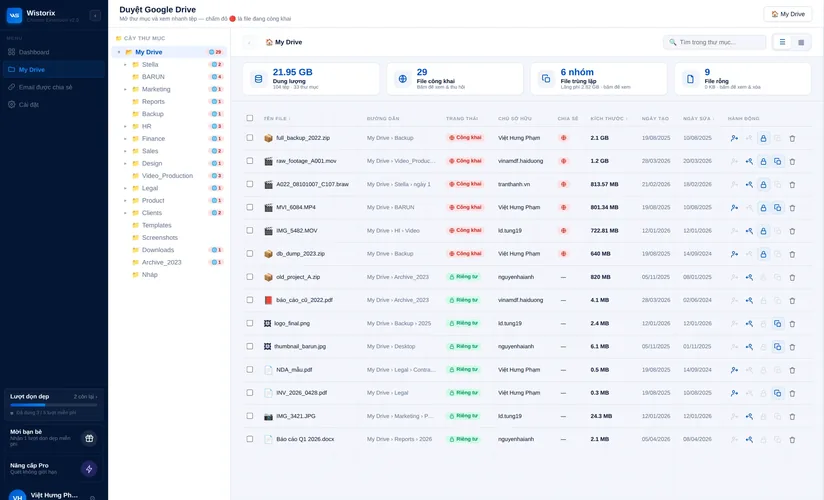
Task: Check the box for raw_footage_A001.mov
Action: (250, 161)
